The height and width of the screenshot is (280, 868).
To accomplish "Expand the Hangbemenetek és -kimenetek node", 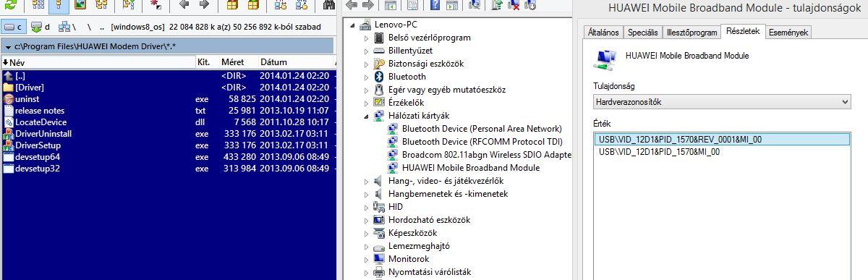I will click(x=366, y=194).
